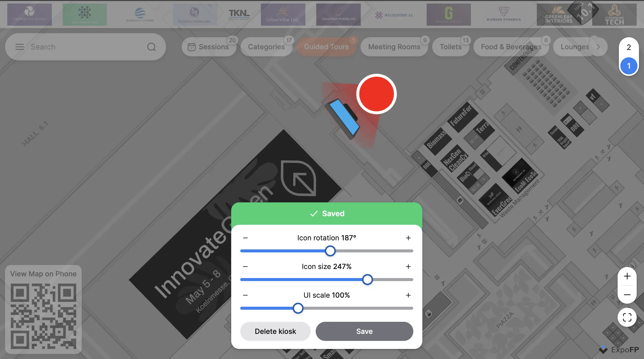The width and height of the screenshot is (644, 359).
Task: Select Toilets filter chip
Action: tap(450, 47)
